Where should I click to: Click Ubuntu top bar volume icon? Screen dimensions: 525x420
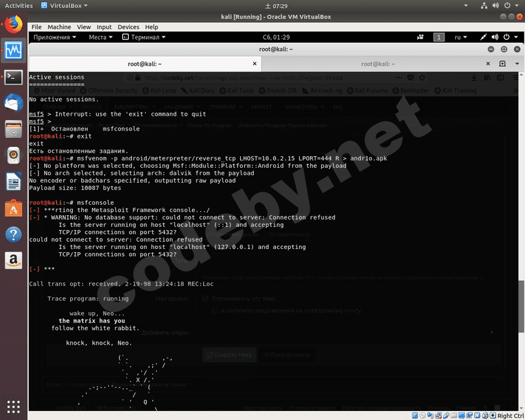496,6
